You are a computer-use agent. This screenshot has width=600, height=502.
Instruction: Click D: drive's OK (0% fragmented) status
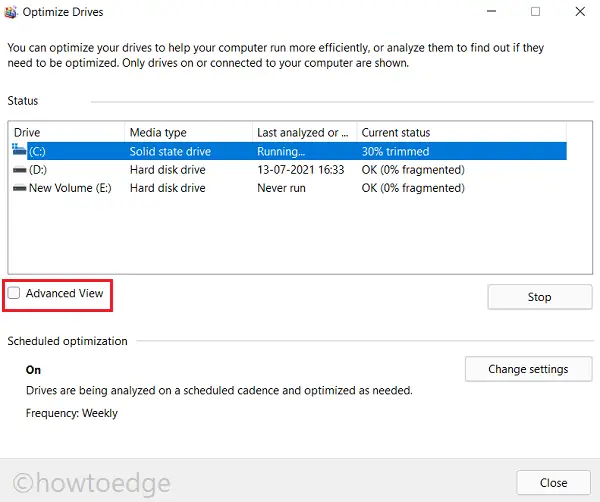(x=413, y=170)
